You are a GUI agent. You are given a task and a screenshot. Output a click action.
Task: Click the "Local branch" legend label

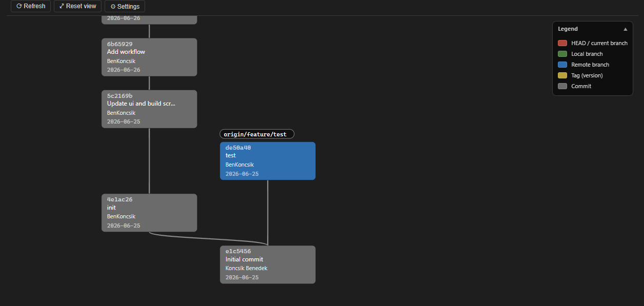click(587, 54)
